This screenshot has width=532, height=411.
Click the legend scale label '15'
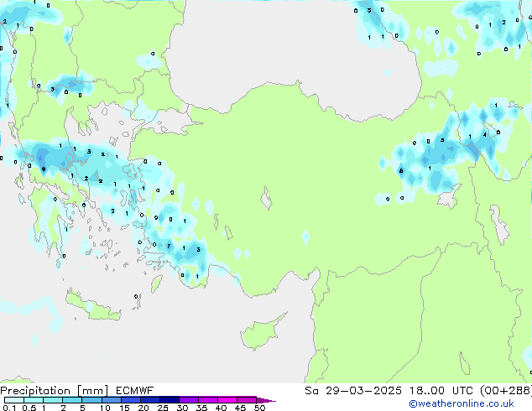point(124,408)
